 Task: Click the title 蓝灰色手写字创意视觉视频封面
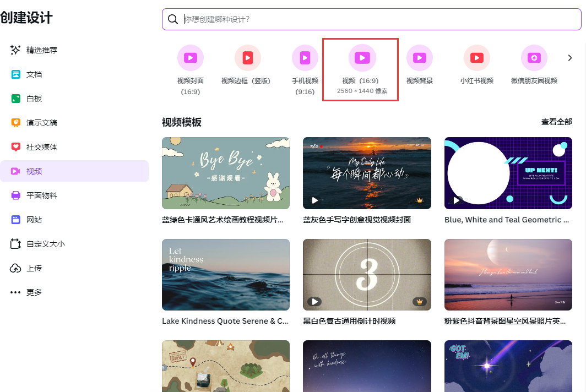(x=357, y=220)
